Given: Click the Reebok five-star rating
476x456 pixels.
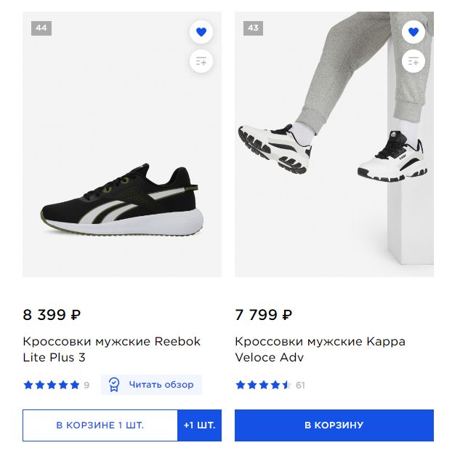Looking at the screenshot, I should [51, 385].
